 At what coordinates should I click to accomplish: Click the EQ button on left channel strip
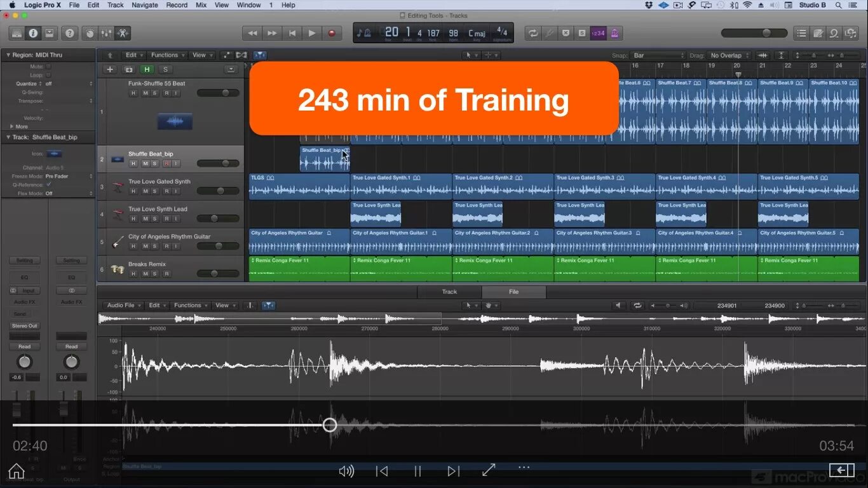tap(24, 277)
